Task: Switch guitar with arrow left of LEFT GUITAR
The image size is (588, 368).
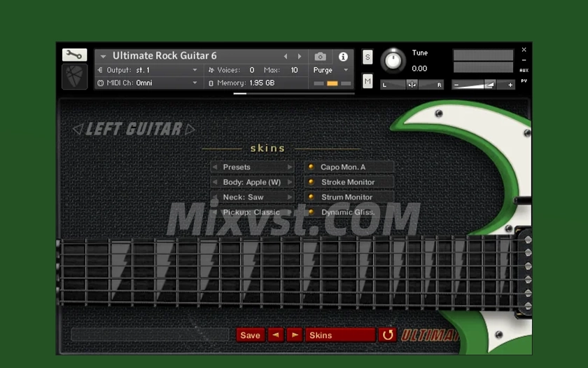Action: (78, 129)
